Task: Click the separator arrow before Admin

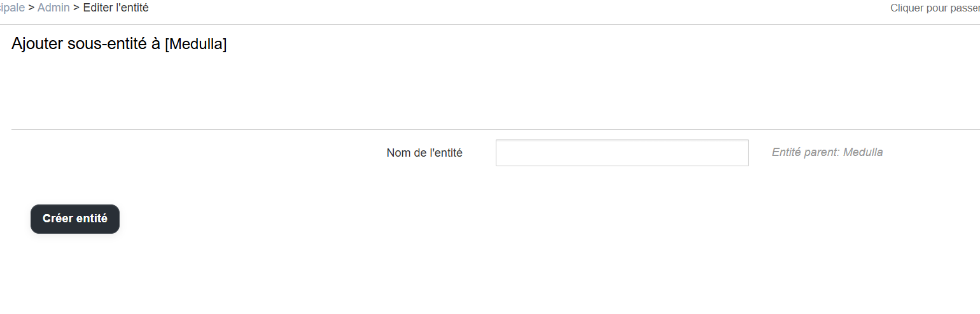Action: (x=31, y=8)
